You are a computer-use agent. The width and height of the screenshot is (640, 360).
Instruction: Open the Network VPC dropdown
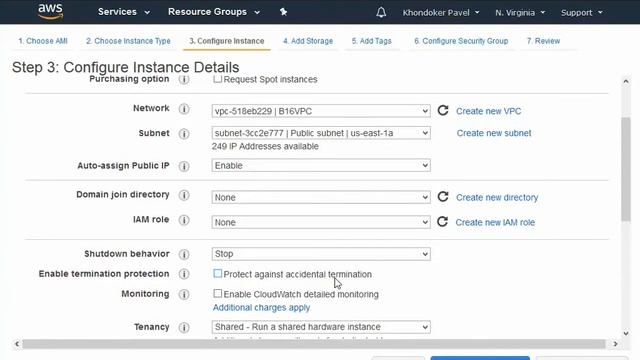point(321,111)
